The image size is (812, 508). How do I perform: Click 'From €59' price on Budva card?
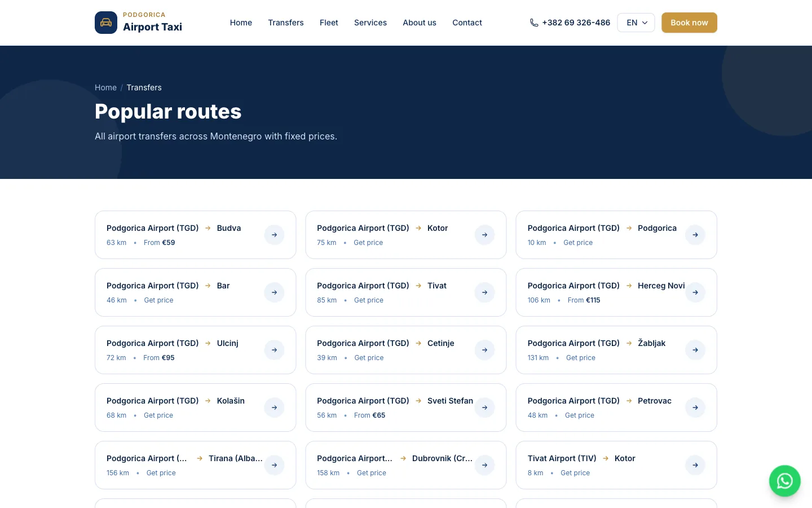pyautogui.click(x=160, y=243)
